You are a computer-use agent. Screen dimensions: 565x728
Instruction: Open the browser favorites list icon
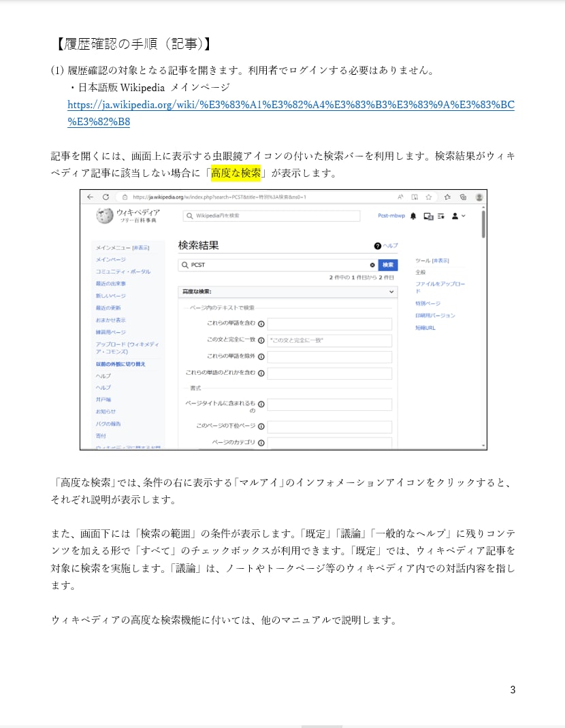coord(447,197)
